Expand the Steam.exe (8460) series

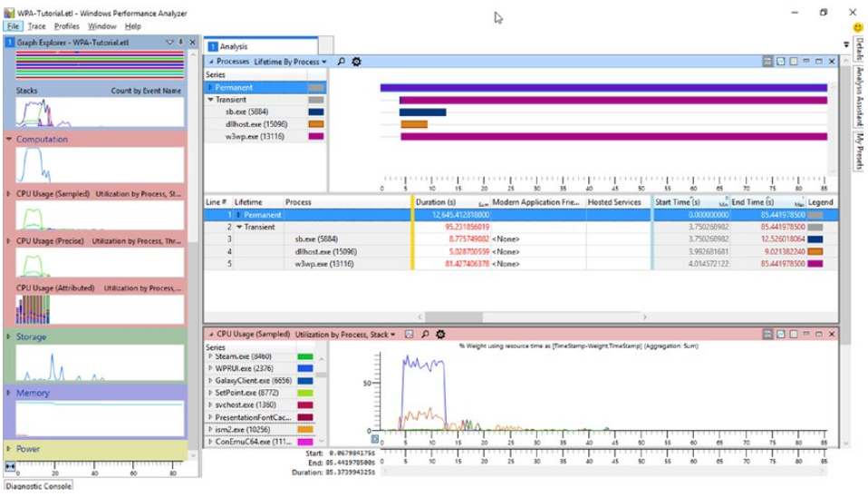(210, 356)
